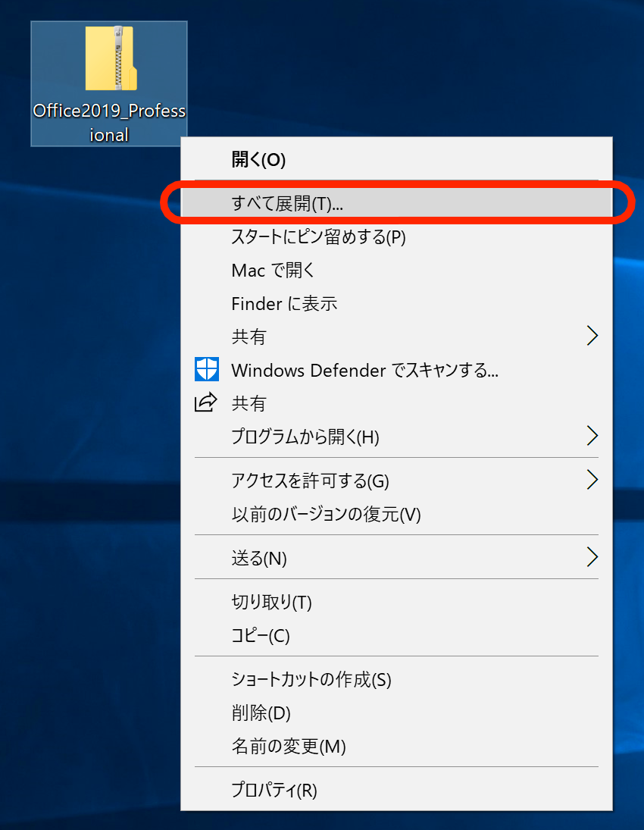Screen dimensions: 644x830
Task: Expand 送る(N) submenu arrow
Action: [x=592, y=557]
